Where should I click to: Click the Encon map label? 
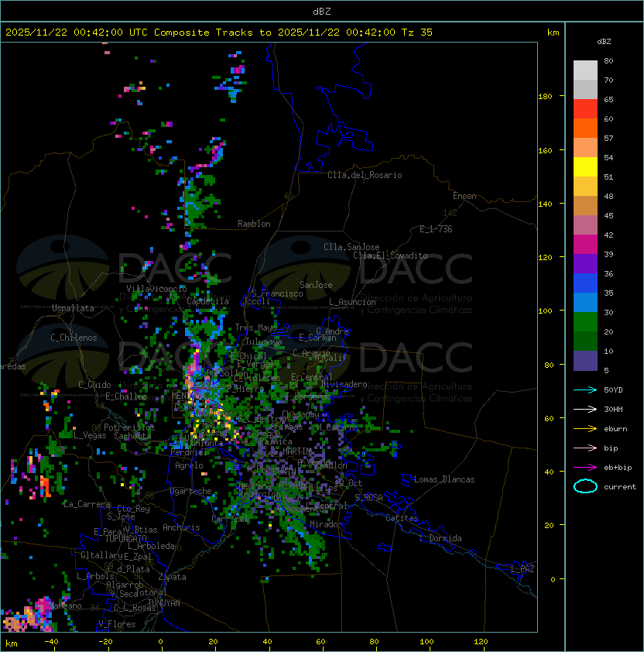(464, 196)
